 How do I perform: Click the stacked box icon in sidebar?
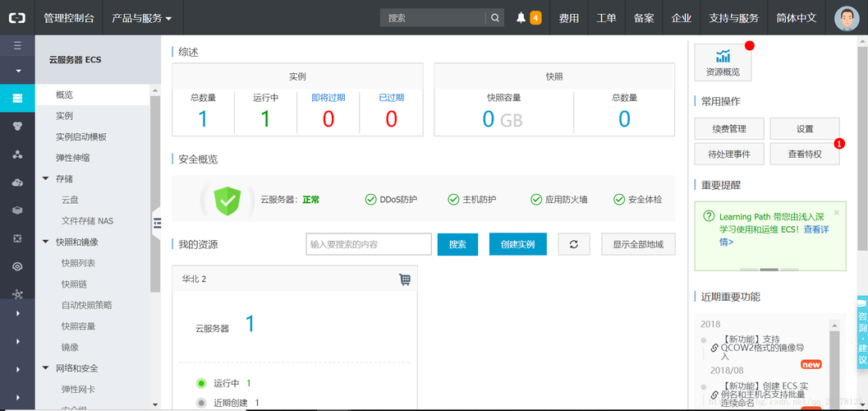point(17,210)
